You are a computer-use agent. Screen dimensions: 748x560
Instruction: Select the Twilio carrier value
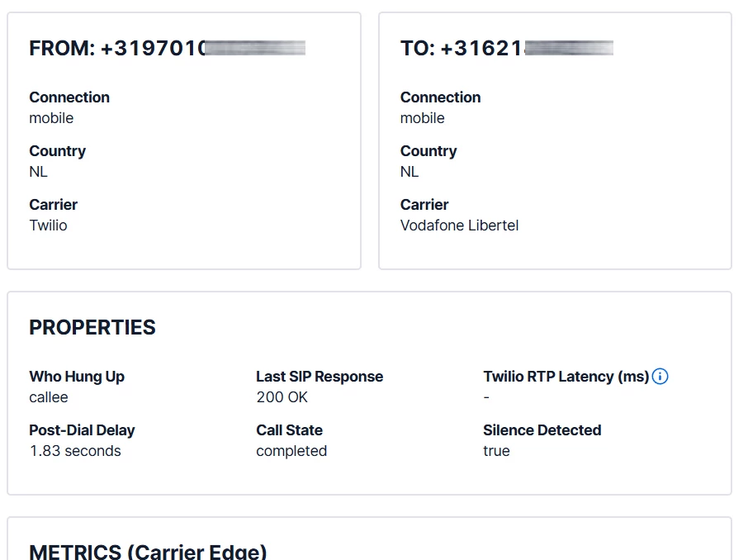click(x=49, y=225)
